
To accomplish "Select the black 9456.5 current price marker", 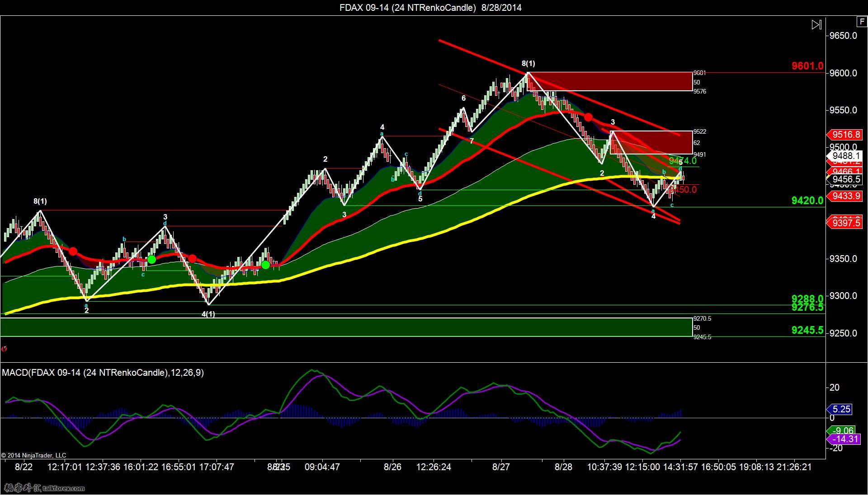I will pyautogui.click(x=844, y=179).
